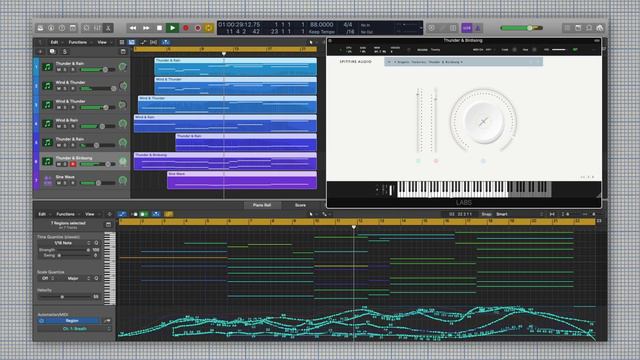Open the media Browsers button
The height and width of the screenshot is (360, 640).
600,28
